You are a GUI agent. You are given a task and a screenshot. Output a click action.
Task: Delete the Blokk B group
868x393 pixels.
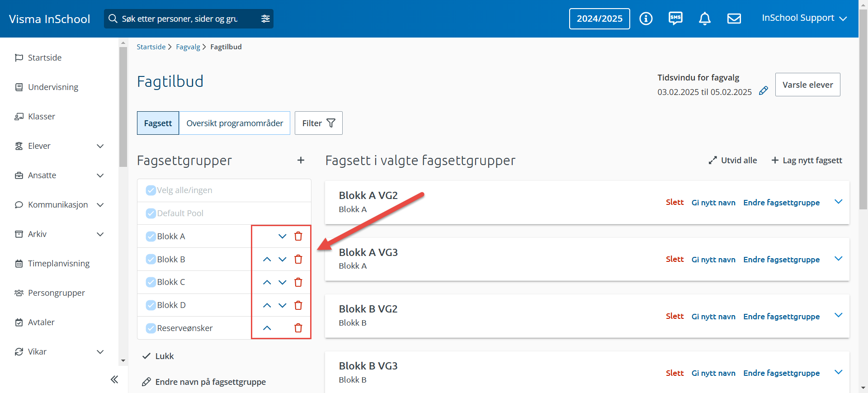(298, 259)
